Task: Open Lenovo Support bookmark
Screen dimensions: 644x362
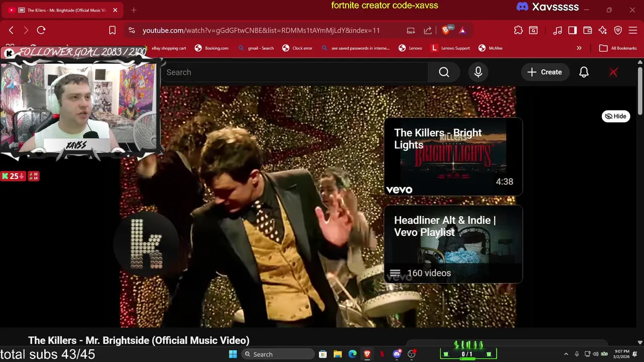Action: (x=450, y=48)
